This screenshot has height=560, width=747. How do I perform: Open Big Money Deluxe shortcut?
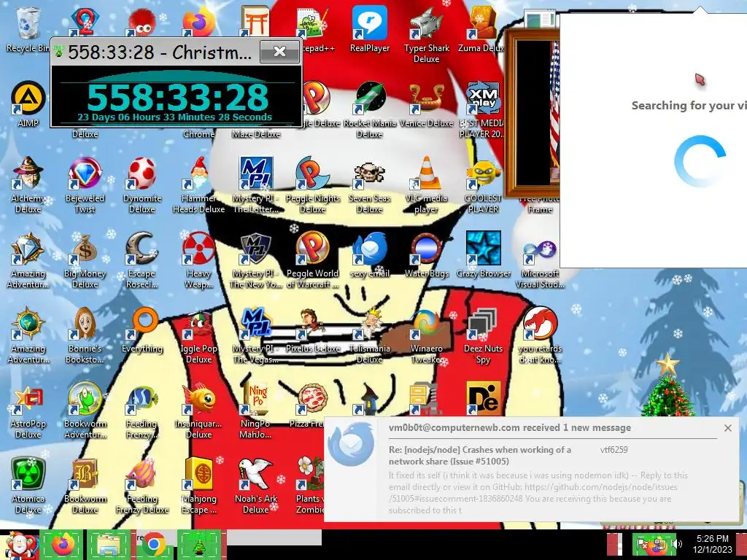pos(85,261)
